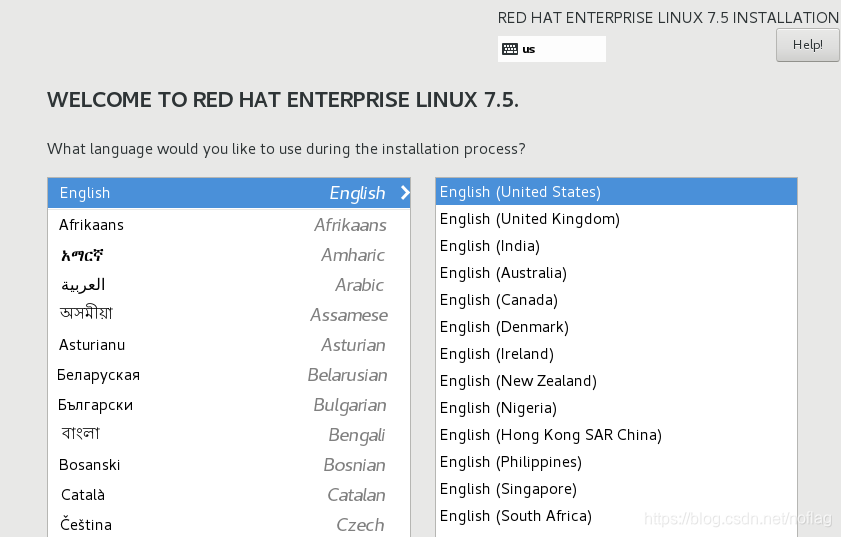Click the chevron arrow beside English
This screenshot has height=537, width=841.
coord(405,193)
